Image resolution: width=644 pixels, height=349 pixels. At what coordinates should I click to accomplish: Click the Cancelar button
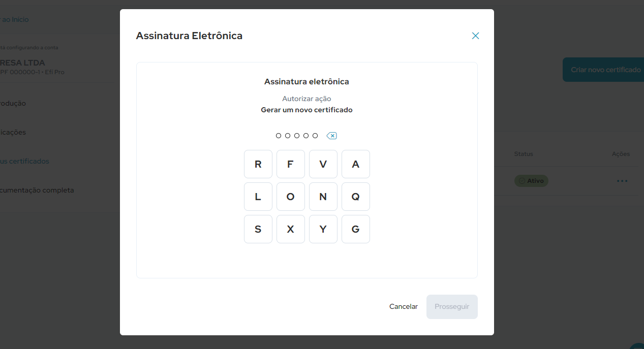403,306
